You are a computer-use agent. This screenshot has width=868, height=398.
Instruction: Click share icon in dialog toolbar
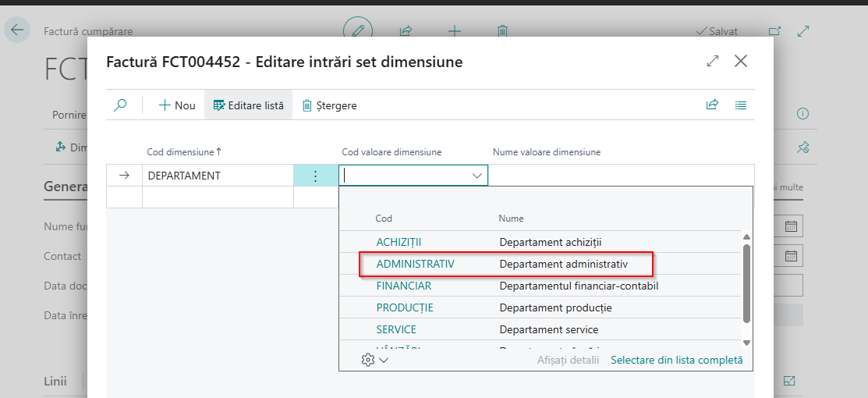(x=712, y=105)
